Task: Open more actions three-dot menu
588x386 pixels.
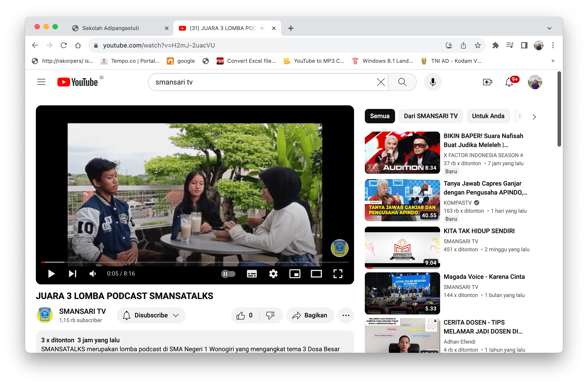Action: pyautogui.click(x=346, y=315)
